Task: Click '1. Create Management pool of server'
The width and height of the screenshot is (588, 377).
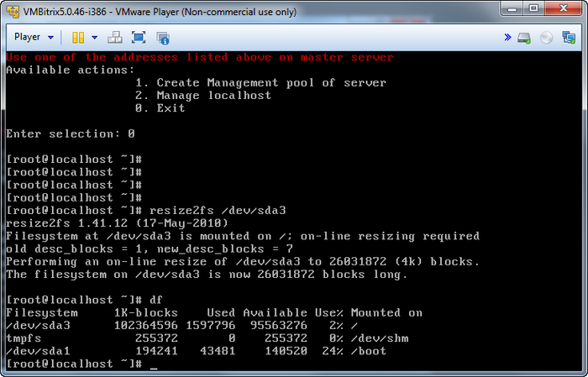Action: point(260,83)
